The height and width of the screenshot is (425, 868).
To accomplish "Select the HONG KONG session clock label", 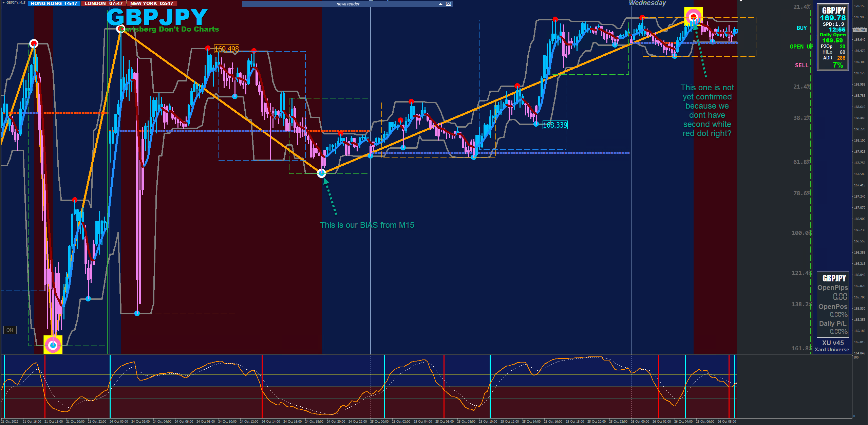I will click(x=54, y=3).
